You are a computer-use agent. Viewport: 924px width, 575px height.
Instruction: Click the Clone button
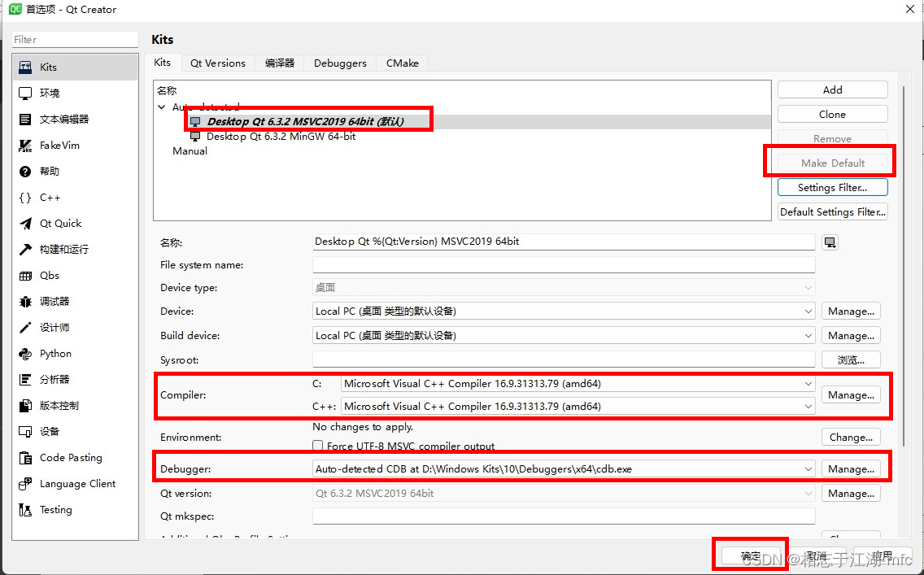pyautogui.click(x=833, y=115)
